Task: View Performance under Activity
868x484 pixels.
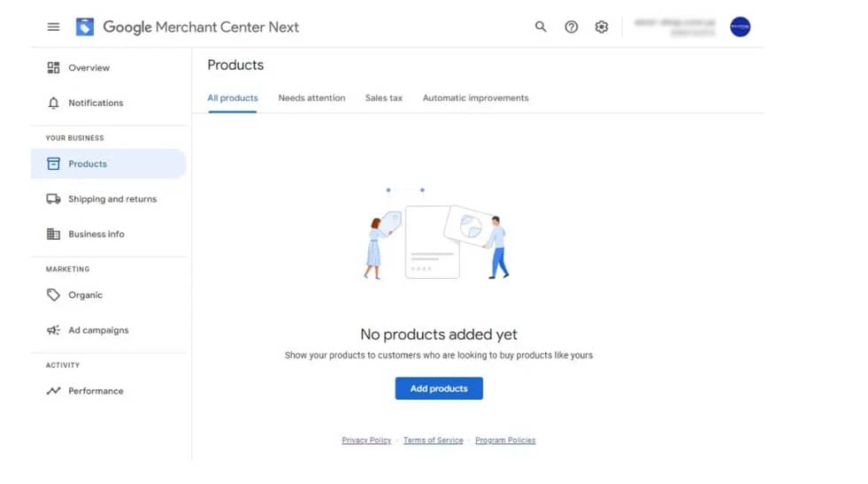Action: pyautogui.click(x=96, y=391)
